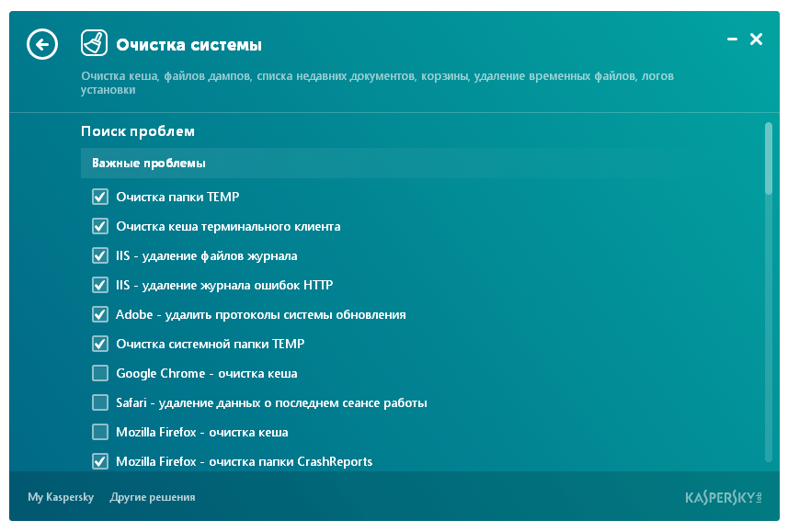Toggle the Очистка папки TEMP checkbox on

tap(99, 197)
